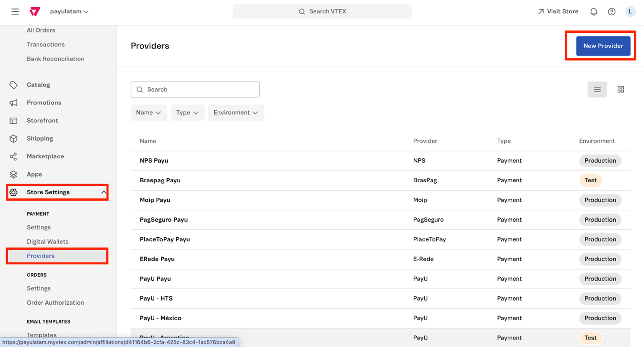Click the Environment column header

(x=597, y=141)
